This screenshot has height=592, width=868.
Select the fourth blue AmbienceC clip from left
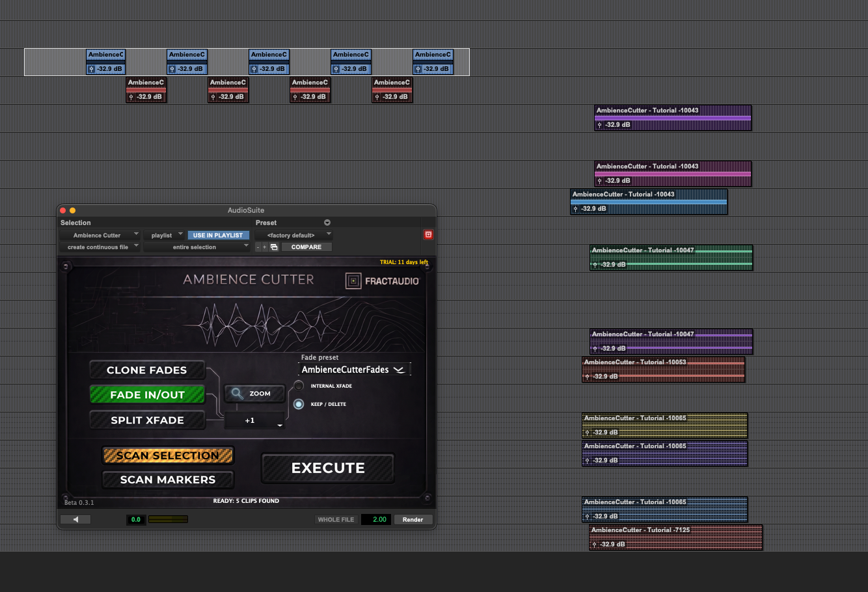(351, 62)
